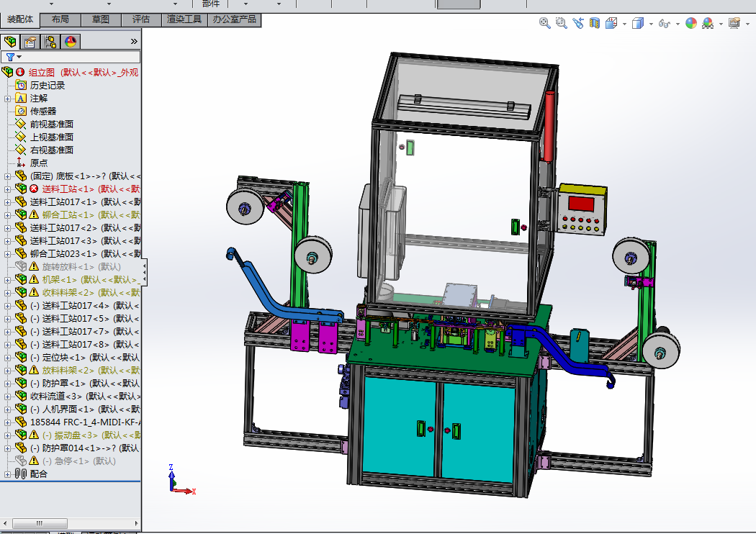Select the 历史记录 tree item
Viewport: 756px width, 534px height.
(47, 85)
